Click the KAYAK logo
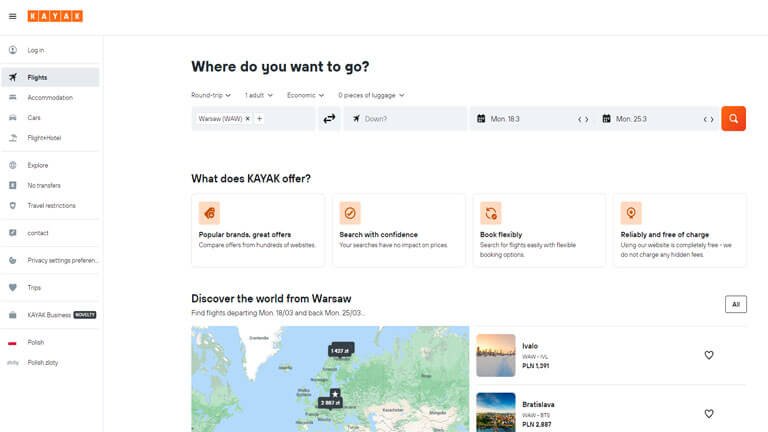This screenshot has width=768, height=432. pyautogui.click(x=56, y=16)
